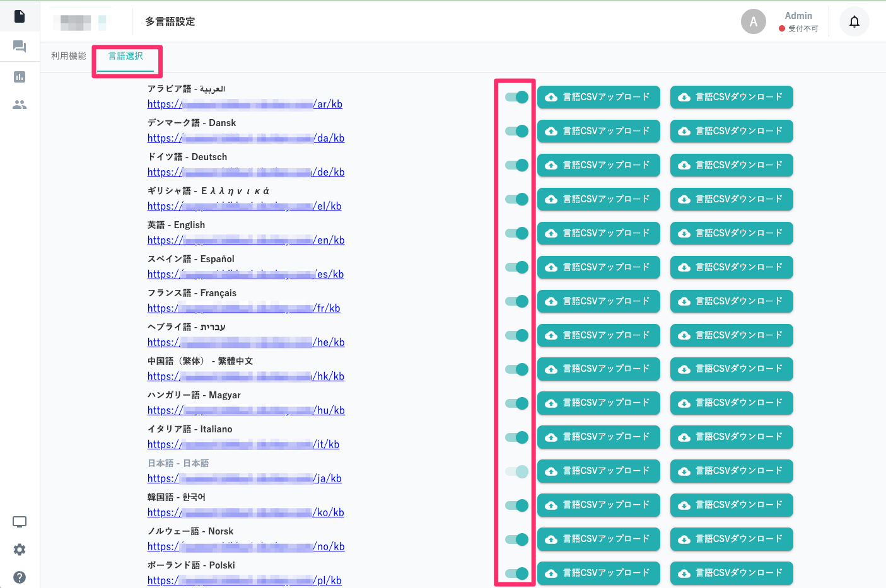
Task: Open the Korean /ko/kb link
Action: click(246, 513)
